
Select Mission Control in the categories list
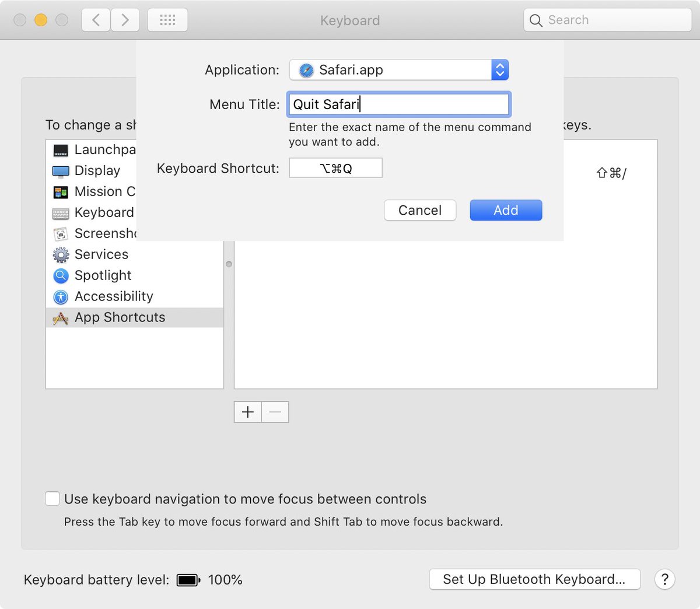91,192
